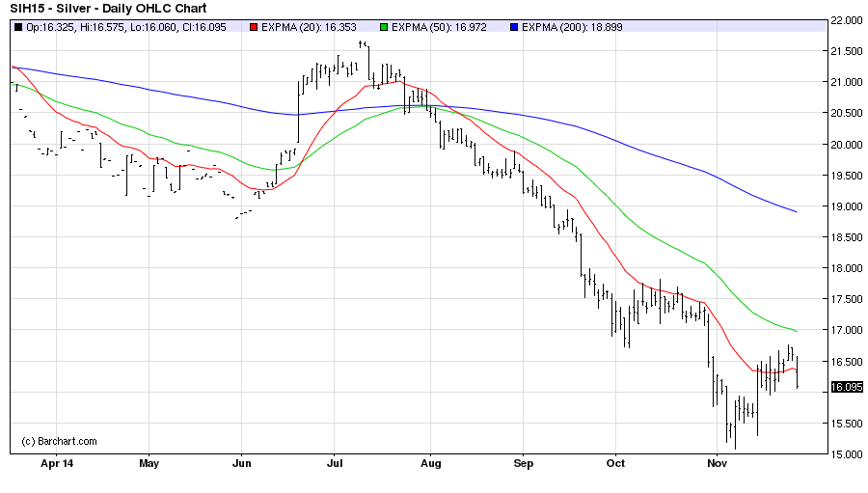Click the (c) Barchart.com copyright link
Image resolution: width=868 pixels, height=493 pixels.
(60, 441)
